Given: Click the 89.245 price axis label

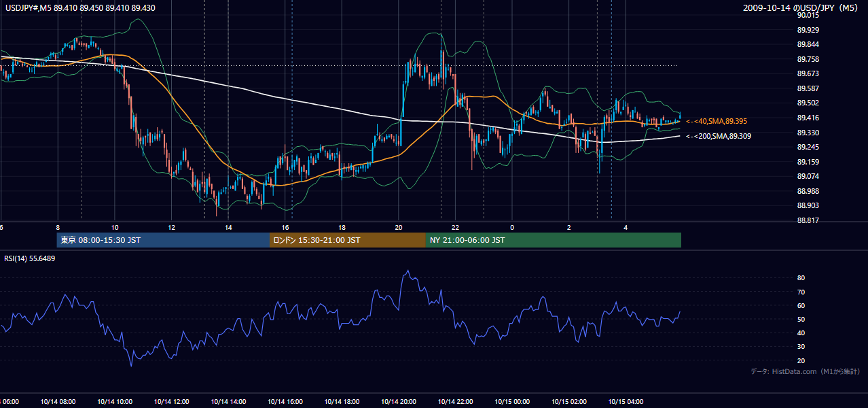Looking at the screenshot, I should coord(807,147).
